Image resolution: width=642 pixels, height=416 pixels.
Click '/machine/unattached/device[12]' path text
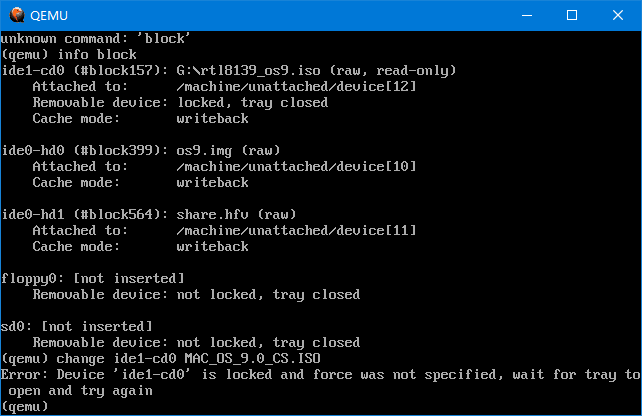[296, 86]
